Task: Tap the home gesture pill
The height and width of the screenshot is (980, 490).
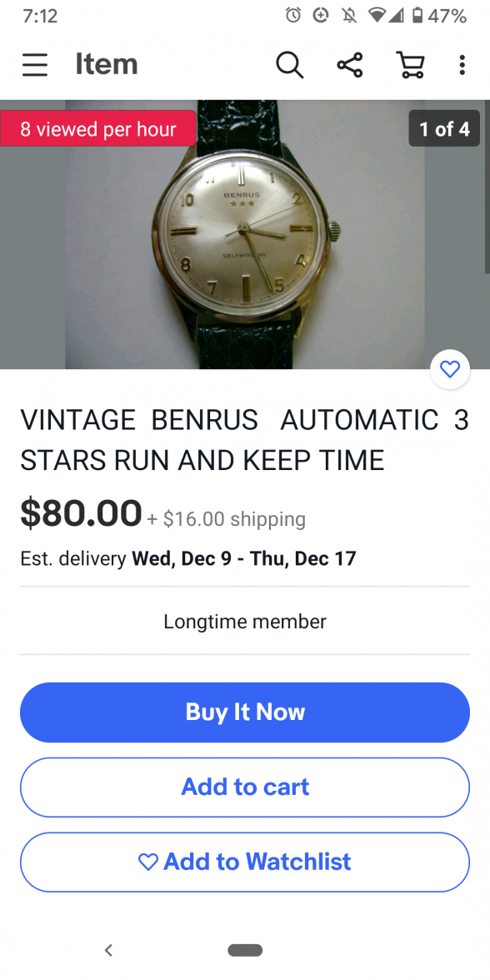Action: 245,950
